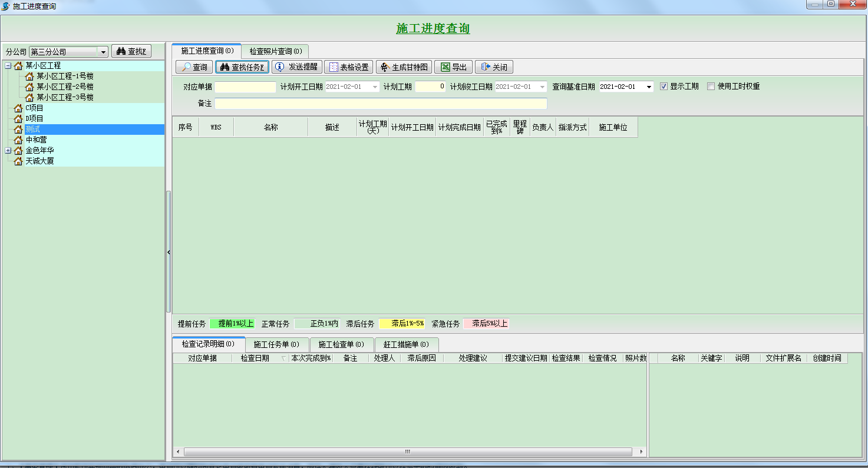This screenshot has width=868, height=468.
Task: Collapse the 某小区工程 tree node
Action: 8,66
